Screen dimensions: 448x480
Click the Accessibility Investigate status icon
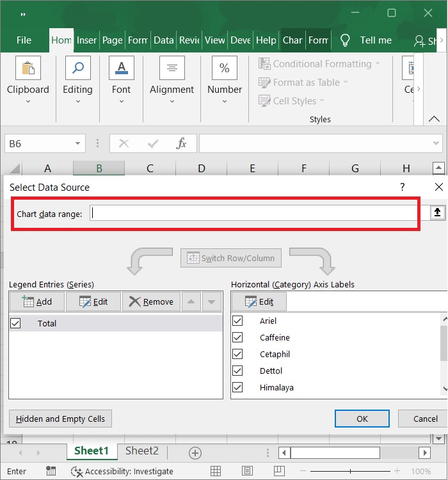pos(77,472)
